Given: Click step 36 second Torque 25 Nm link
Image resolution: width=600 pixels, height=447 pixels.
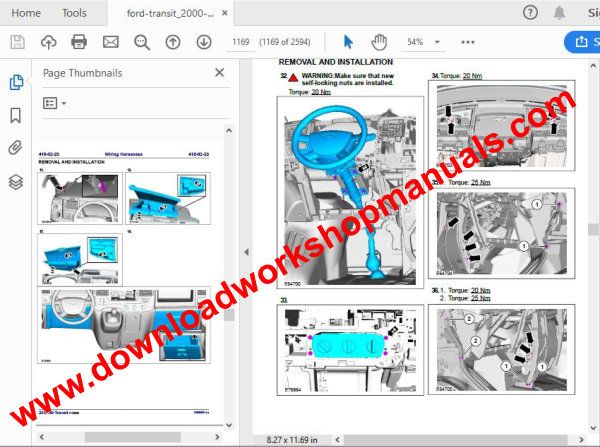Looking at the screenshot, I should [480, 298].
